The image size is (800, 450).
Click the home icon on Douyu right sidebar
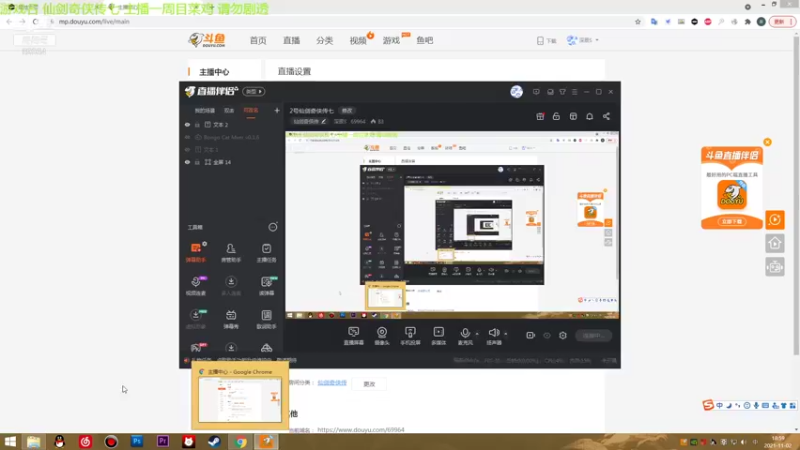pyautogui.click(x=774, y=243)
